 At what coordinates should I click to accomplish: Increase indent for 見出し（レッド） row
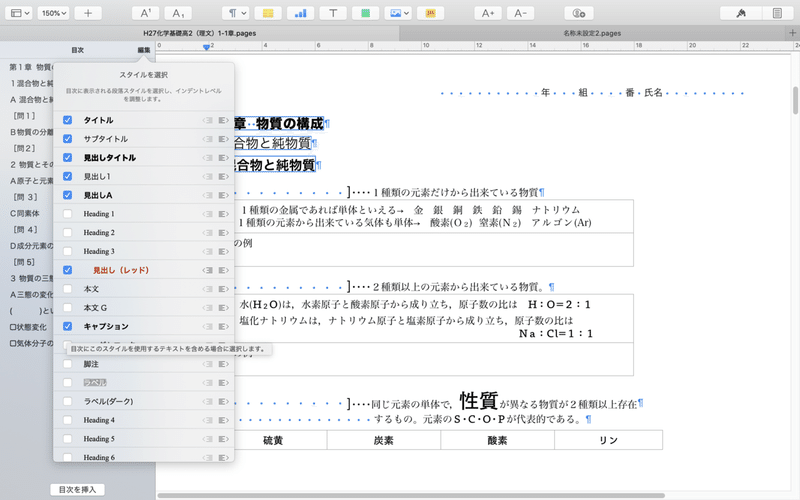(x=223, y=270)
